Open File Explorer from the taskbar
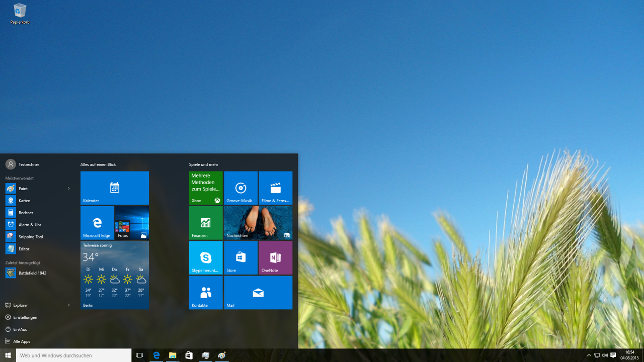The width and height of the screenshot is (644, 362). (x=173, y=355)
